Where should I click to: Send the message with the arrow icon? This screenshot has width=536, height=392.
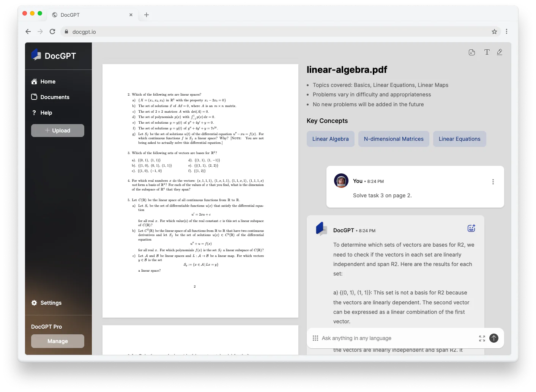click(x=493, y=338)
